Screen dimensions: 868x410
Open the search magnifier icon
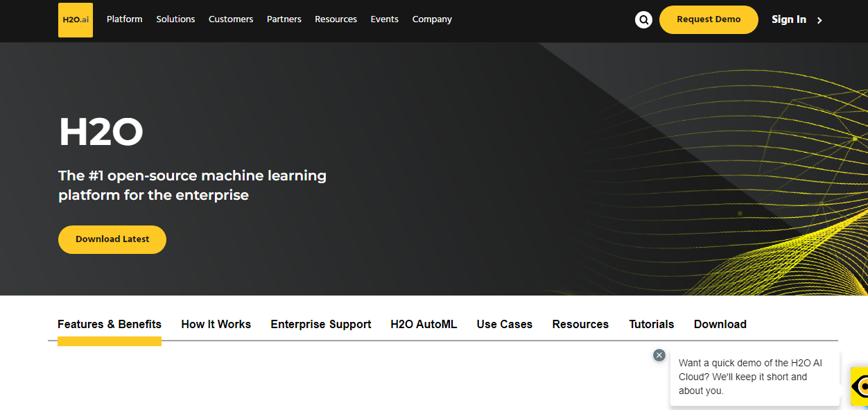[643, 20]
